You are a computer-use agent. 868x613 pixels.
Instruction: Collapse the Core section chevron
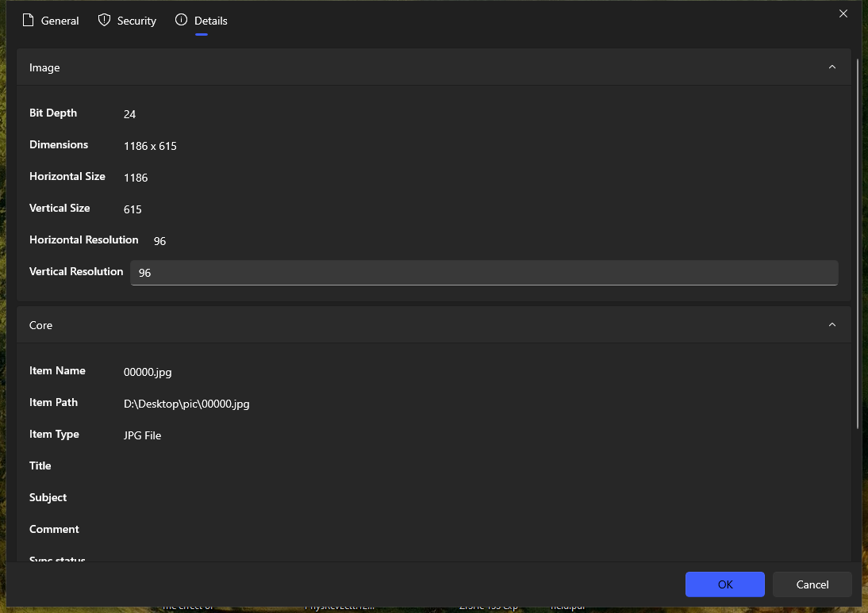[832, 325]
